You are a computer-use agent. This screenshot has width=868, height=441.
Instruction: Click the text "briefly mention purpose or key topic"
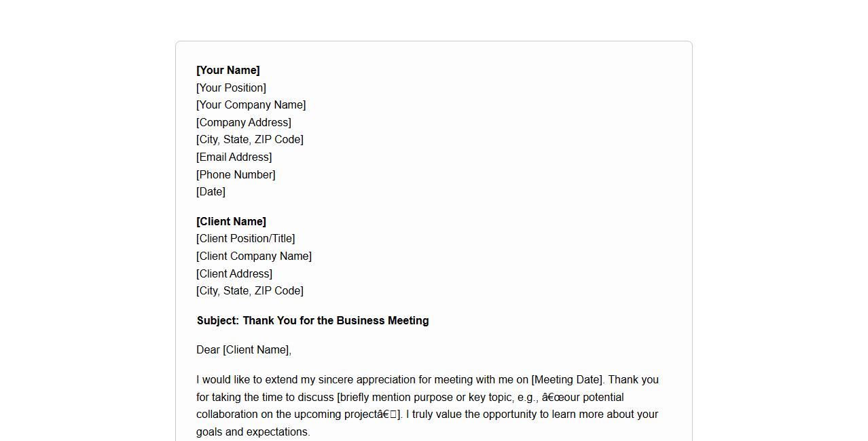click(x=424, y=398)
